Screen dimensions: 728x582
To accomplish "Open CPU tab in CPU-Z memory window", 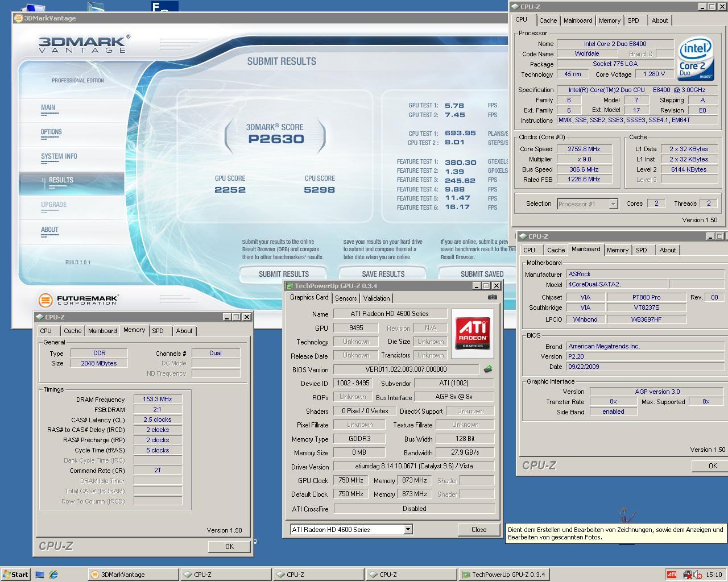I will coord(46,331).
